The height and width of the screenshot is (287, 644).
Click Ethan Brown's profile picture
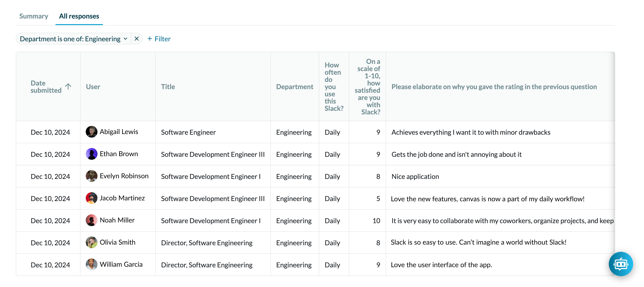pyautogui.click(x=91, y=154)
